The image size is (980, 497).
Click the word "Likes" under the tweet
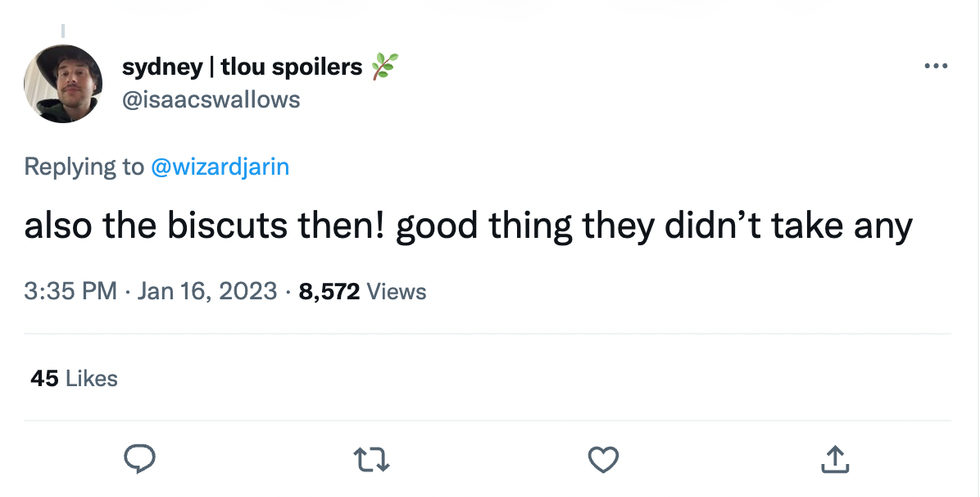pos(91,378)
